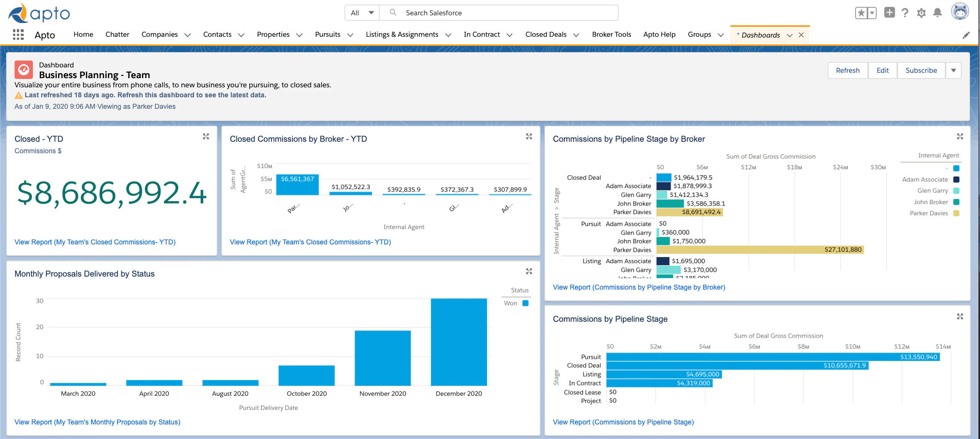Open the Setup gear icon

[x=921, y=13]
